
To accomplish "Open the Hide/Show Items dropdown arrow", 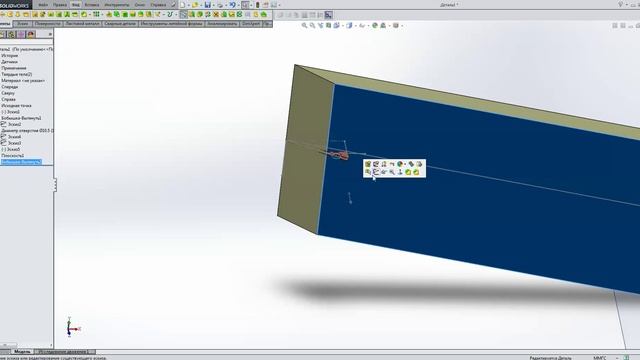I will (367, 26).
